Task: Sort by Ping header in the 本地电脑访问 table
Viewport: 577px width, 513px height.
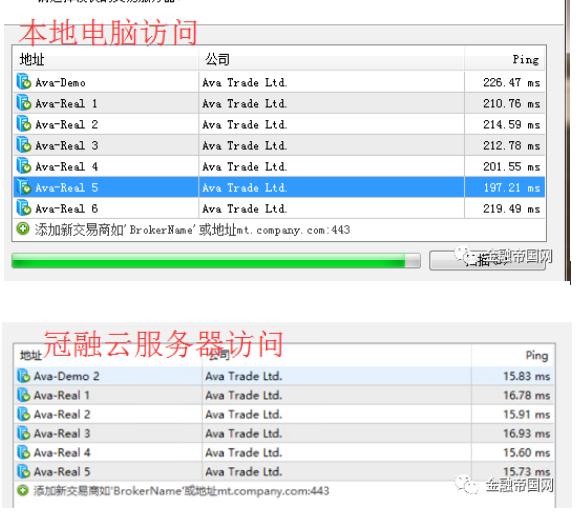Action: click(x=505, y=59)
